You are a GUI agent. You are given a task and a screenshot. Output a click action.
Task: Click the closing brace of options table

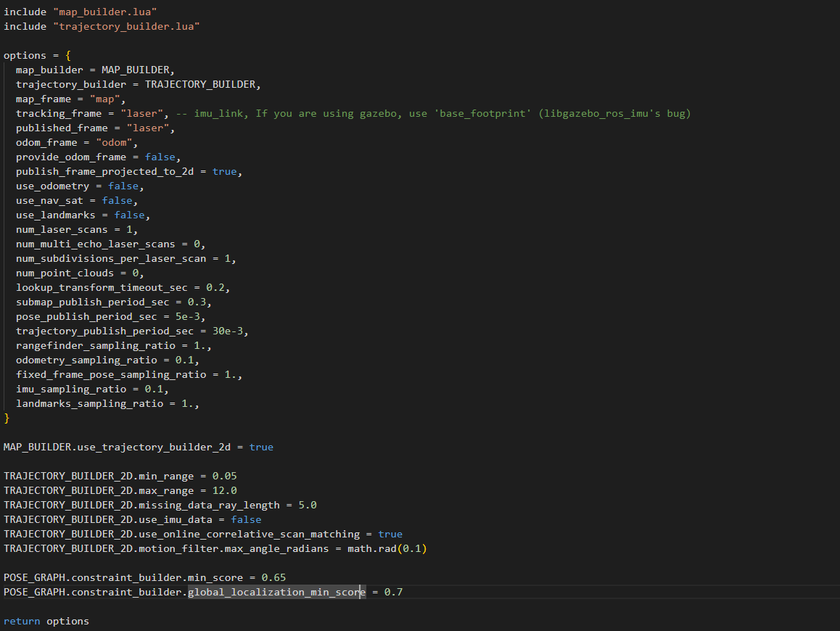(7, 418)
